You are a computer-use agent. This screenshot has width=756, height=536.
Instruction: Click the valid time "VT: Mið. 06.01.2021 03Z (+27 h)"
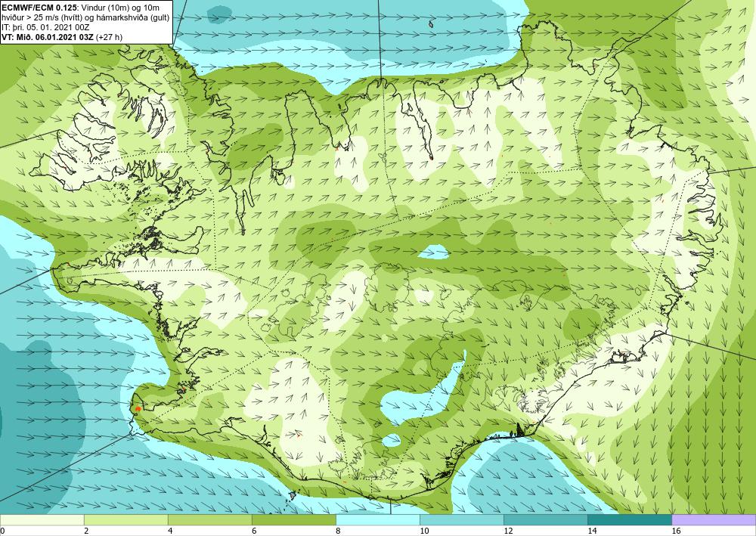(62, 37)
